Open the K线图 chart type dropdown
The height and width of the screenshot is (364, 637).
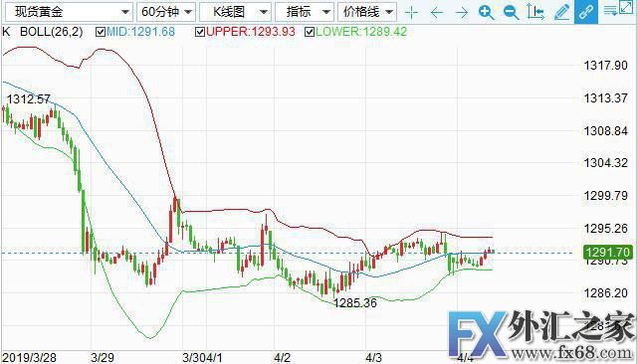click(236, 12)
